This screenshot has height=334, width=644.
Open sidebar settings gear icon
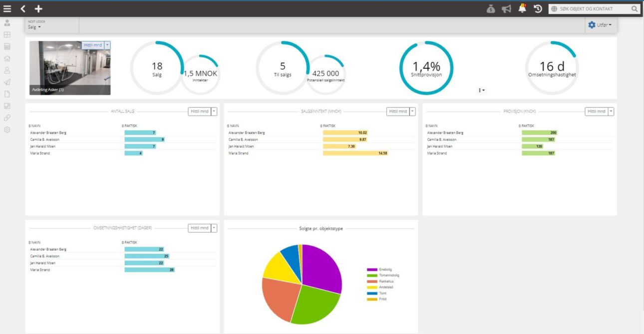[x=7, y=130]
